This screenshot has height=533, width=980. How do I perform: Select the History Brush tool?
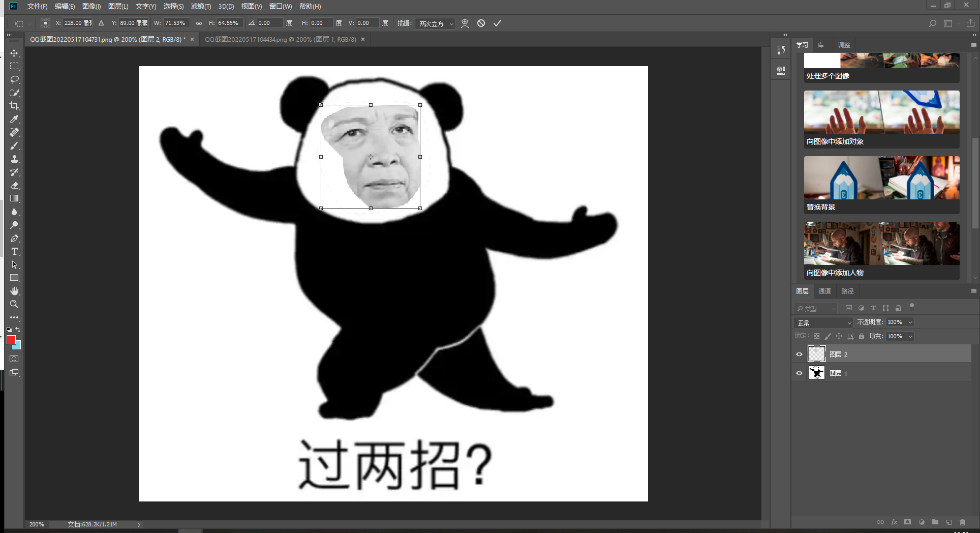click(x=14, y=172)
